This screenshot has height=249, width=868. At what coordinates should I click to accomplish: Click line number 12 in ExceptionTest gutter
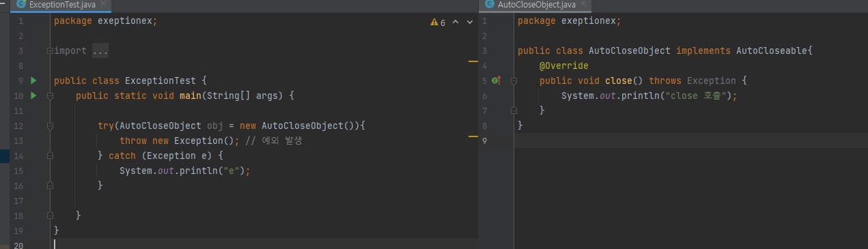click(x=18, y=126)
